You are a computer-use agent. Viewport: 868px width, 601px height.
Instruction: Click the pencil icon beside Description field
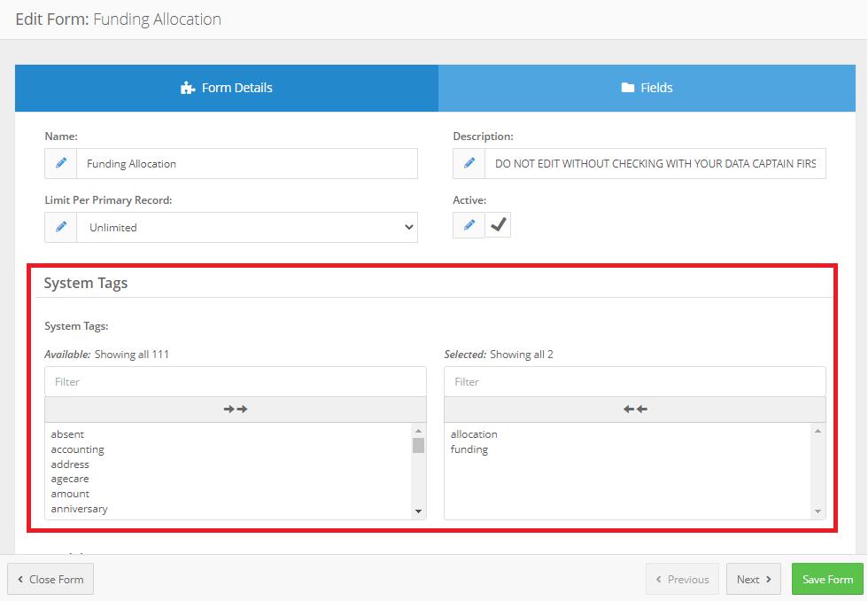tap(469, 163)
